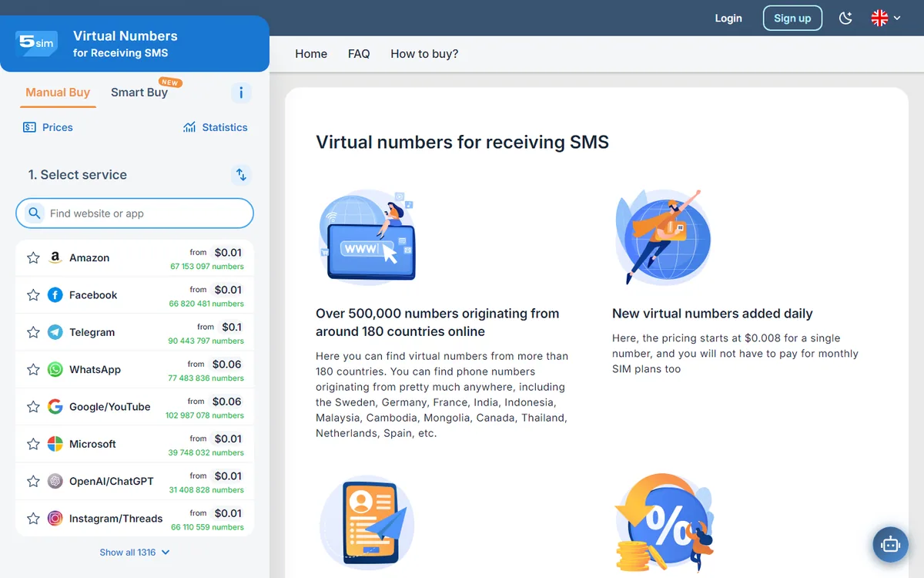Image resolution: width=924 pixels, height=578 pixels.
Task: Open the language flag dropdown
Action: pos(885,18)
